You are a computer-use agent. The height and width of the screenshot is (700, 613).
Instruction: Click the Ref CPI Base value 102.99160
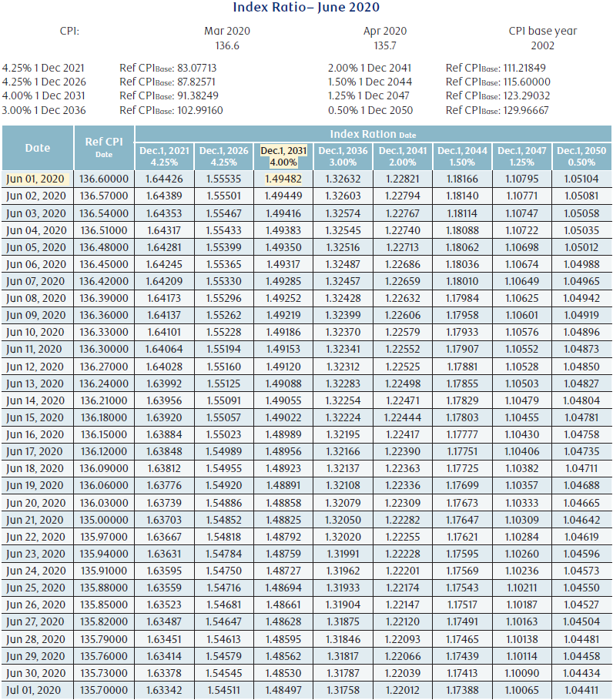(x=200, y=110)
